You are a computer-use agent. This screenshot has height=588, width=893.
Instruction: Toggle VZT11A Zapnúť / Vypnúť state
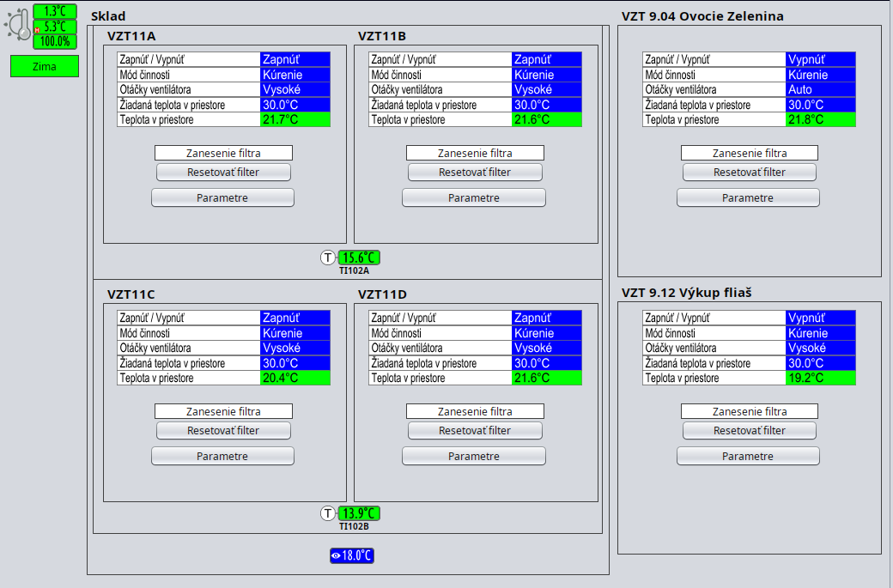pyautogui.click(x=295, y=59)
